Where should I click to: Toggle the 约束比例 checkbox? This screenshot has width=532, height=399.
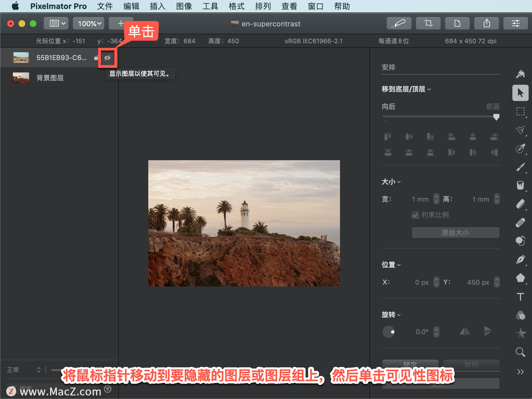pos(415,215)
